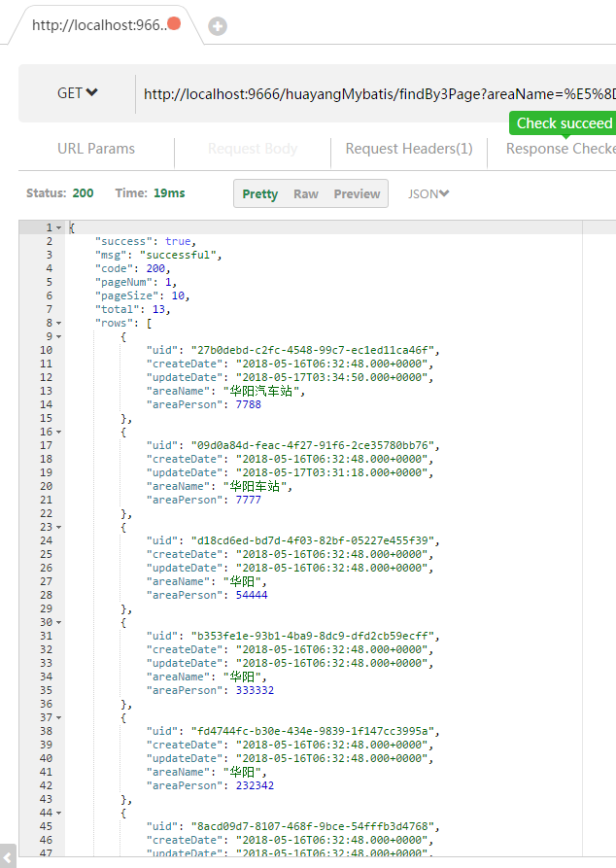This screenshot has height=868, width=616.
Task: Collapse the row object at line 23
Action: pyautogui.click(x=59, y=527)
